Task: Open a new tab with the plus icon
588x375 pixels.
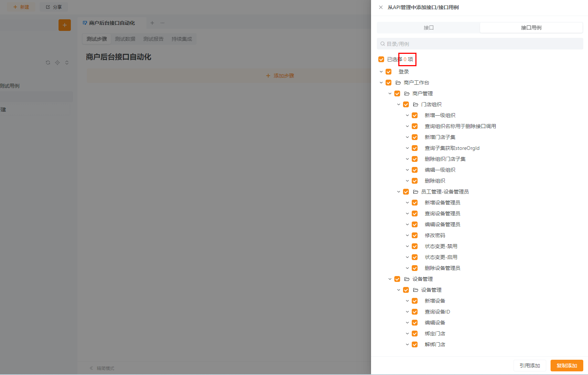Action: 152,23
